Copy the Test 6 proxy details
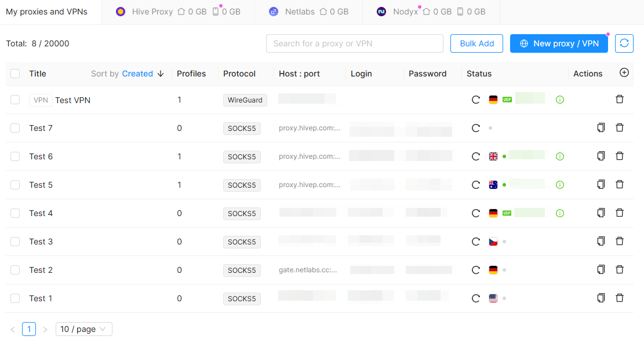 [x=601, y=156]
